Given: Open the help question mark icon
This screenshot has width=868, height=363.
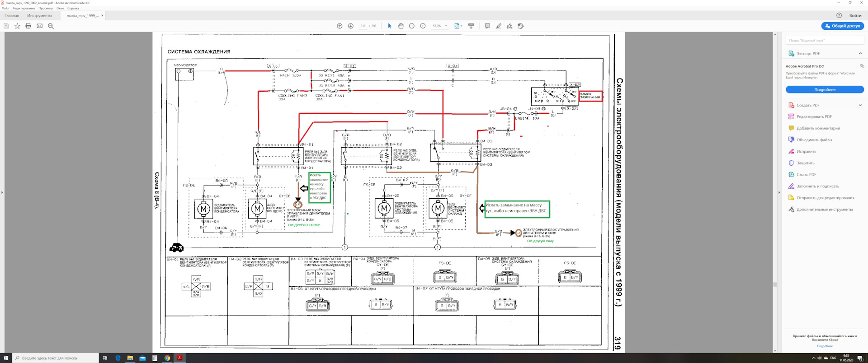Looking at the screenshot, I should pyautogui.click(x=839, y=15).
